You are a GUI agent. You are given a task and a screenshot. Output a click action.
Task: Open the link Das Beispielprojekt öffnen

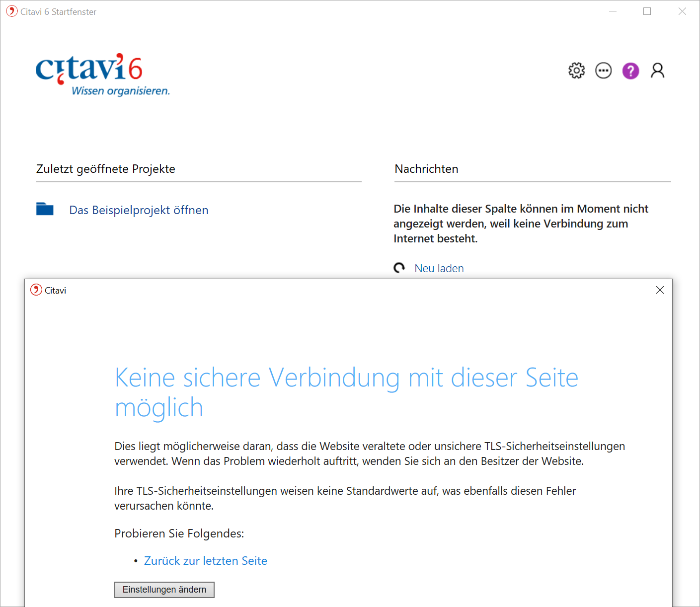click(x=139, y=210)
